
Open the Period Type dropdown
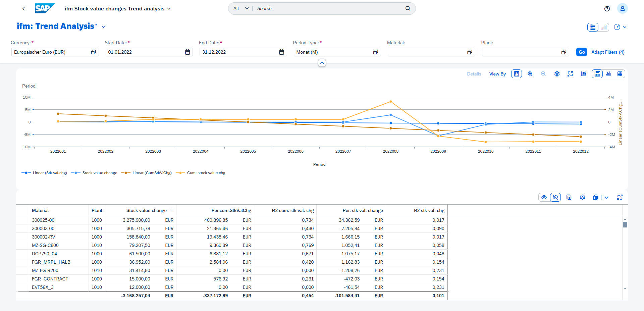[375, 52]
